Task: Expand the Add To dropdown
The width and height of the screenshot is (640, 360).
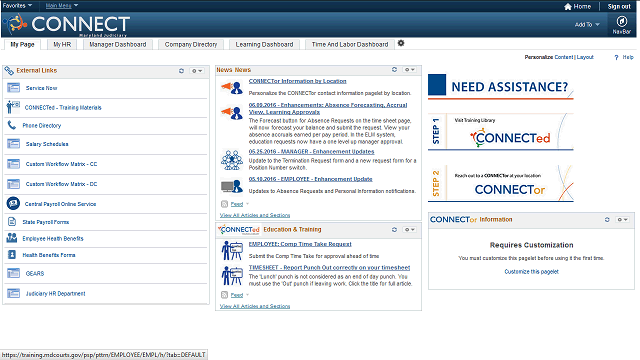Action: coord(587,24)
